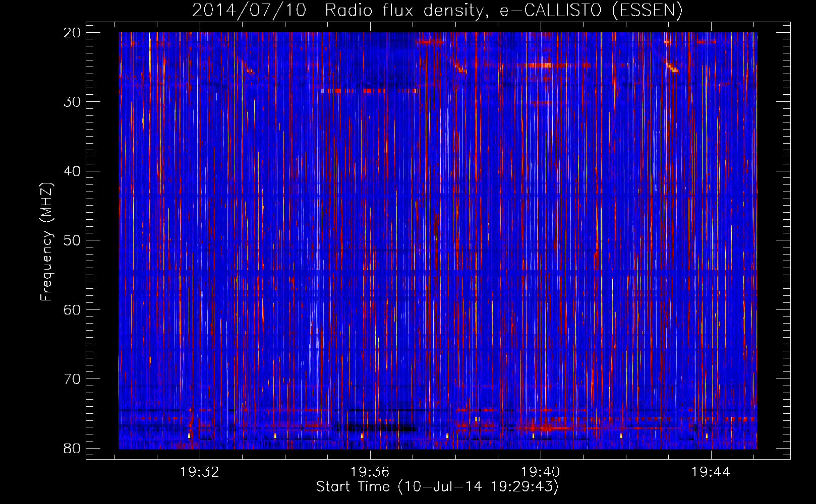Click the 80 frequency tick label
816x504 pixels.
pyautogui.click(x=72, y=448)
